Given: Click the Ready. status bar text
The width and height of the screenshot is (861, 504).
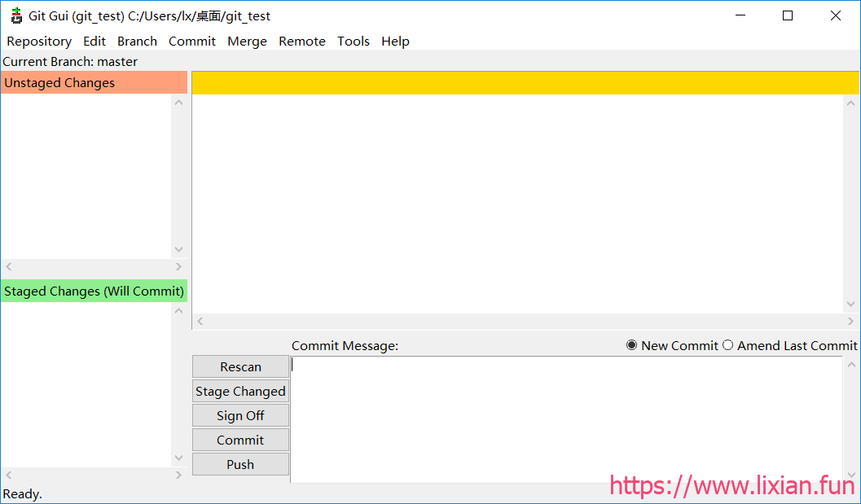Looking at the screenshot, I should (x=23, y=493).
